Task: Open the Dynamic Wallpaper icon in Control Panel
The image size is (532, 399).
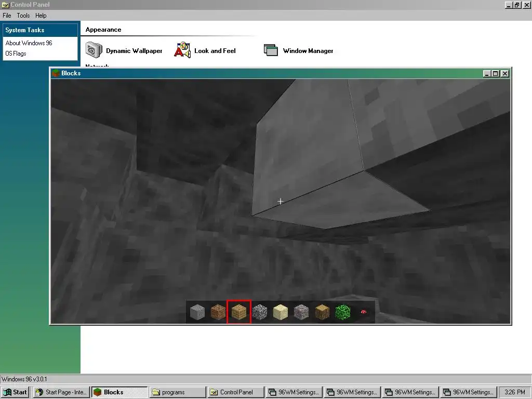Action: click(94, 50)
